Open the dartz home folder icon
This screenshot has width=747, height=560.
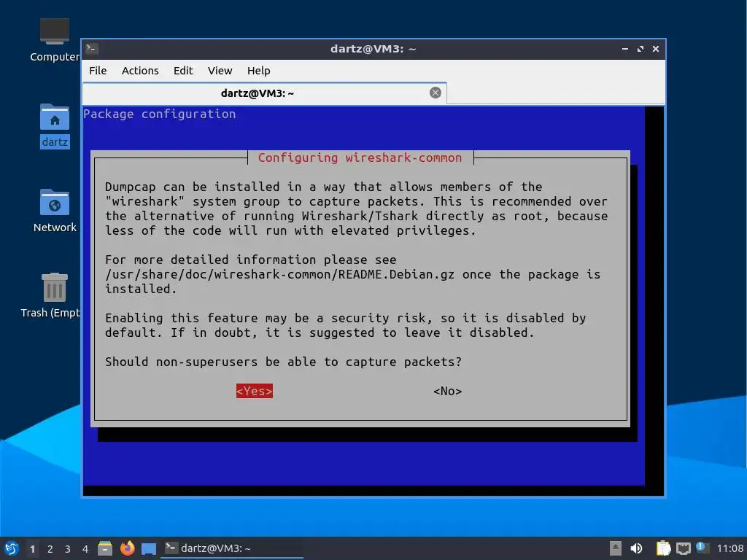coord(54,126)
